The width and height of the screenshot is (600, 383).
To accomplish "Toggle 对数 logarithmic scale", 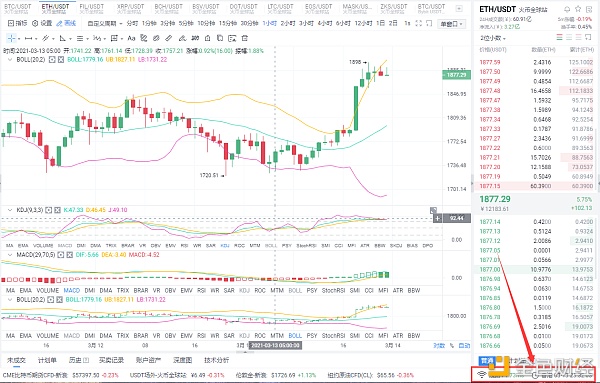I will (x=439, y=346).
